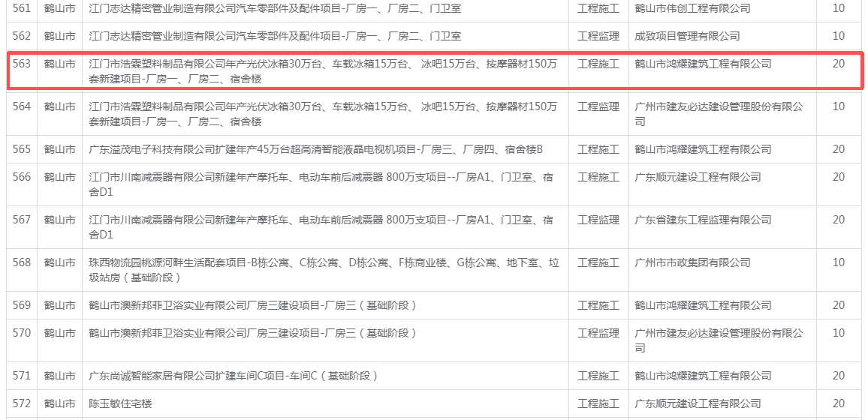The image size is (868, 420).
Task: Click row number 563 in the highlighted row
Action: (22, 64)
